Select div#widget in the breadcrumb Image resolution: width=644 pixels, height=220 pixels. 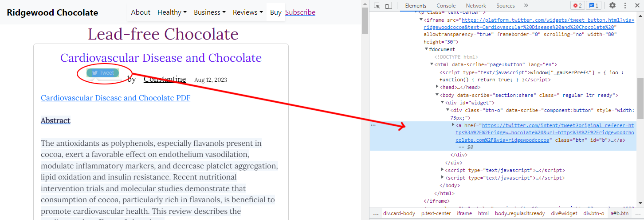pyautogui.click(x=564, y=213)
